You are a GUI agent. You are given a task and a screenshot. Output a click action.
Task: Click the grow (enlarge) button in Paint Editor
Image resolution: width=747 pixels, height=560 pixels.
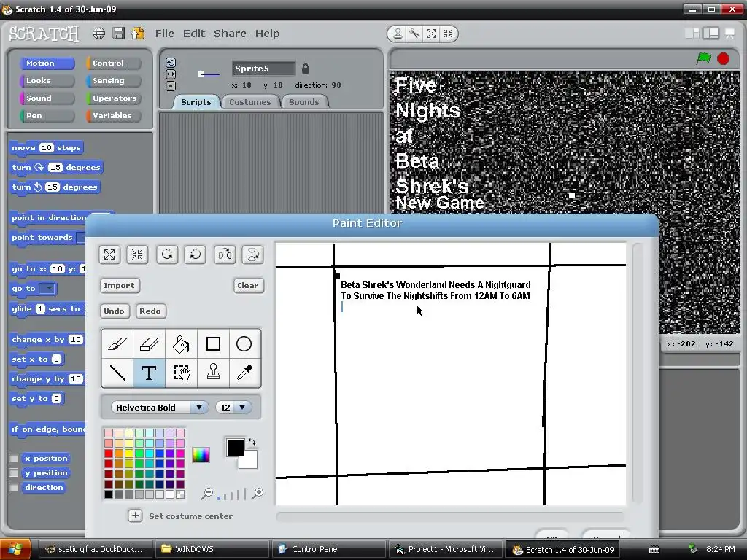point(109,254)
